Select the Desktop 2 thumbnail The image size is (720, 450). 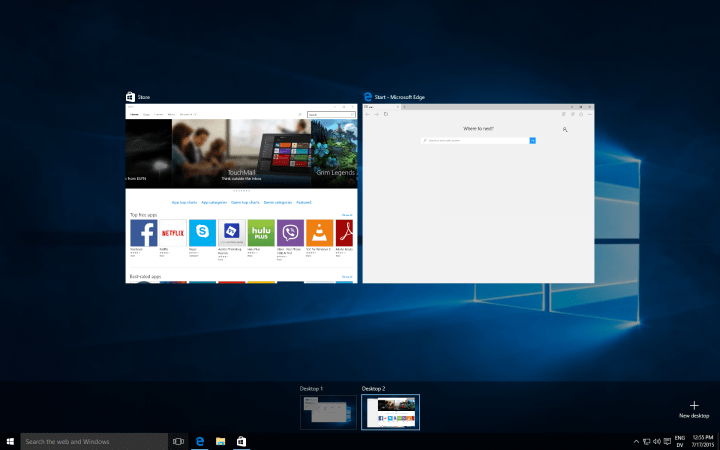click(390, 412)
